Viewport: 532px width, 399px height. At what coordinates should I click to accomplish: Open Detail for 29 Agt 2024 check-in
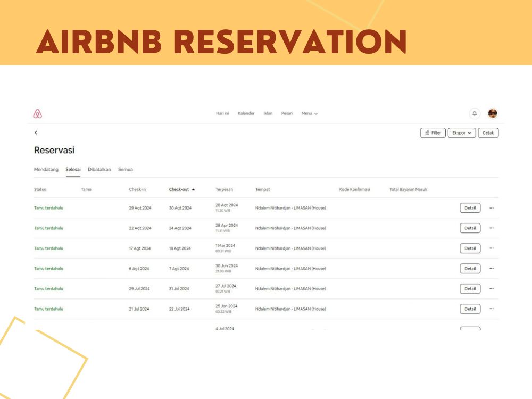tap(470, 208)
